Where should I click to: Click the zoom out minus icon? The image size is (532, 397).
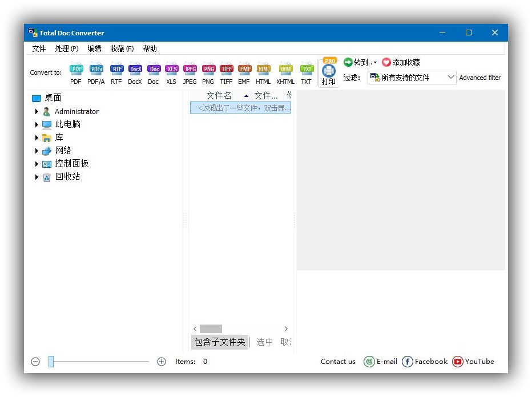pyautogui.click(x=35, y=362)
